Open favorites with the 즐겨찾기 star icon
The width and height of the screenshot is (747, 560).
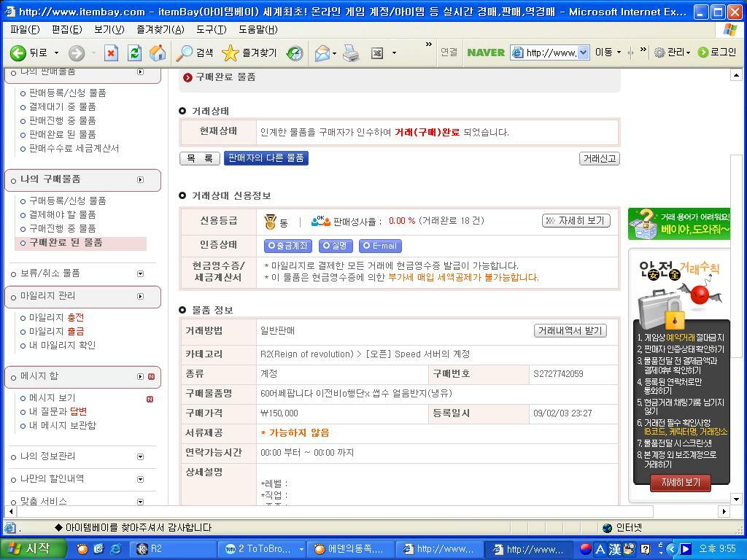pyautogui.click(x=230, y=52)
